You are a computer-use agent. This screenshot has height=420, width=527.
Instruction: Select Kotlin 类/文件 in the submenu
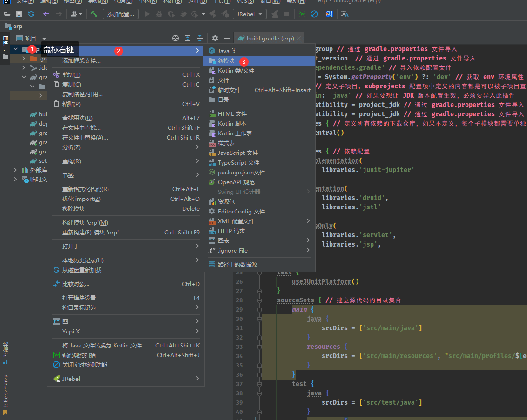click(236, 70)
